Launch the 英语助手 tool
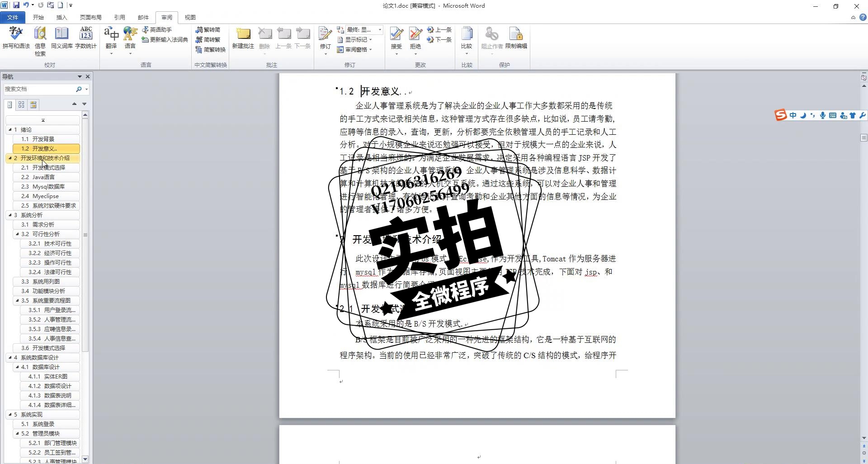Viewport: 868px width, 464px height. point(157,29)
